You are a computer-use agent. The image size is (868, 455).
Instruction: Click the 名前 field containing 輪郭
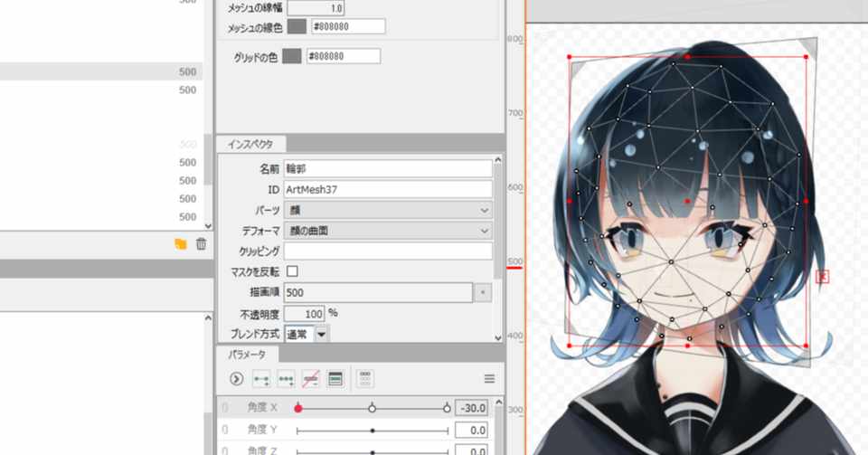coord(388,169)
